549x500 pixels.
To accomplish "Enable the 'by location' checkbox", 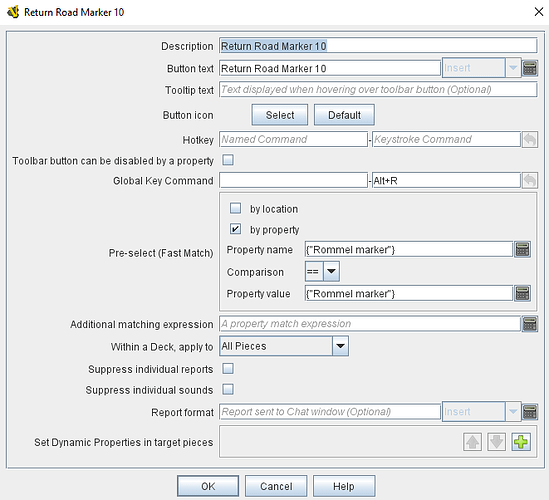I will [x=235, y=208].
